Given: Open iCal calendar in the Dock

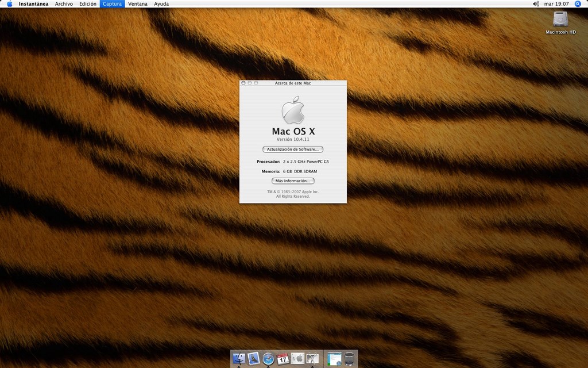Looking at the screenshot, I should [x=283, y=359].
